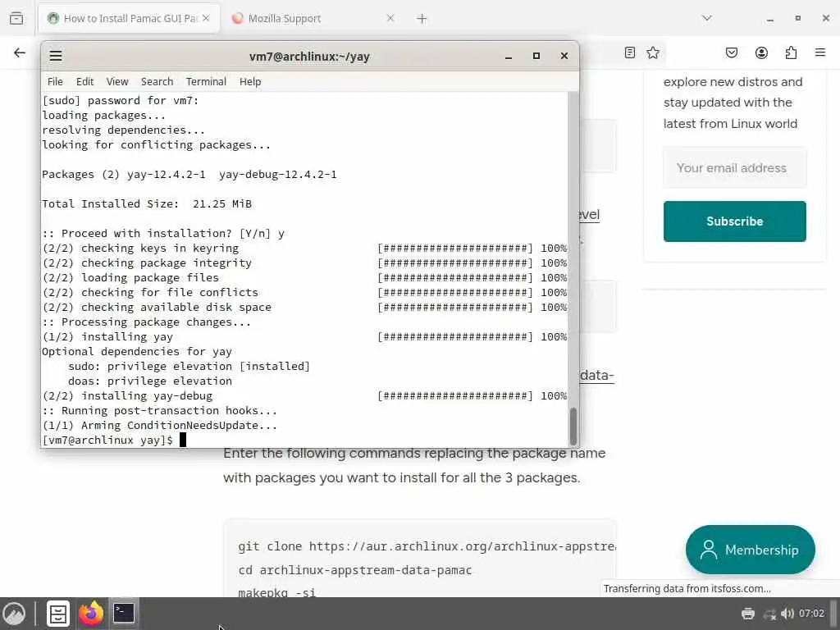Open the volume tray icon
Image resolution: width=840 pixels, height=630 pixels.
click(787, 614)
